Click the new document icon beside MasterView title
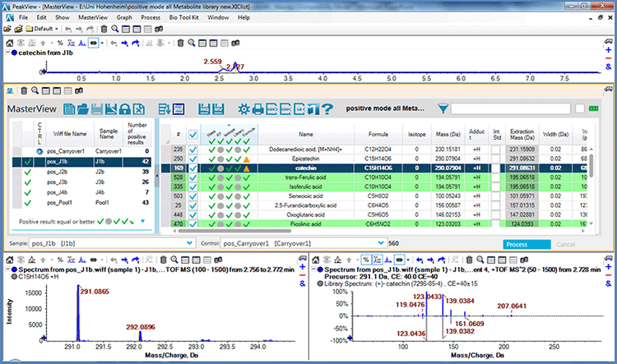The image size is (617, 364). pyautogui.click(x=70, y=108)
